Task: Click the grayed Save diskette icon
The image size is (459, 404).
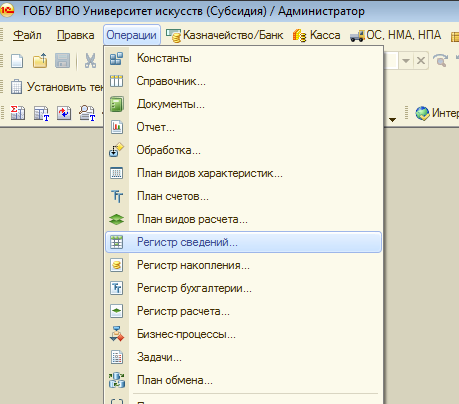Action: pyautogui.click(x=62, y=61)
